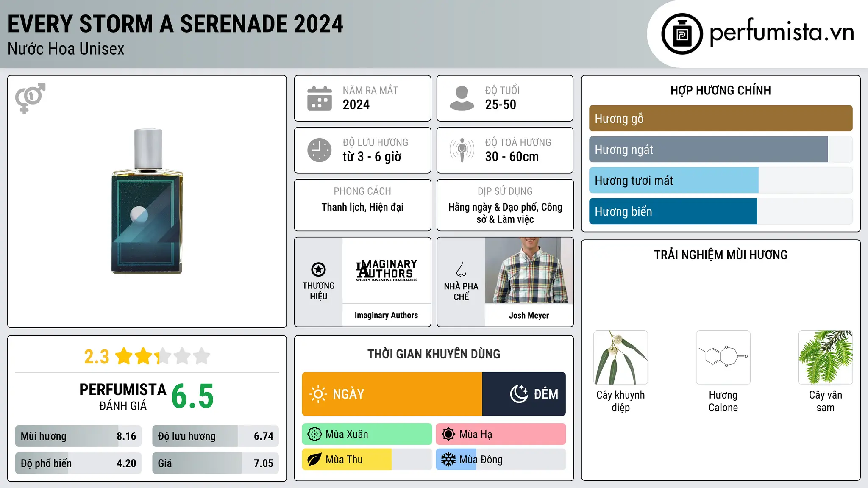
Task: Click the green Perfumista score 6.5
Action: pyautogui.click(x=192, y=396)
